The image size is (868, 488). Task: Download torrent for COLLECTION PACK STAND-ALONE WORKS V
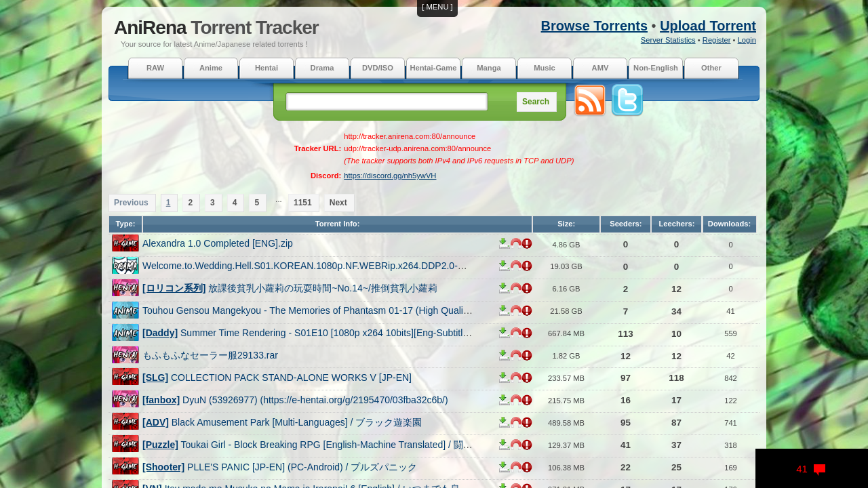point(504,378)
